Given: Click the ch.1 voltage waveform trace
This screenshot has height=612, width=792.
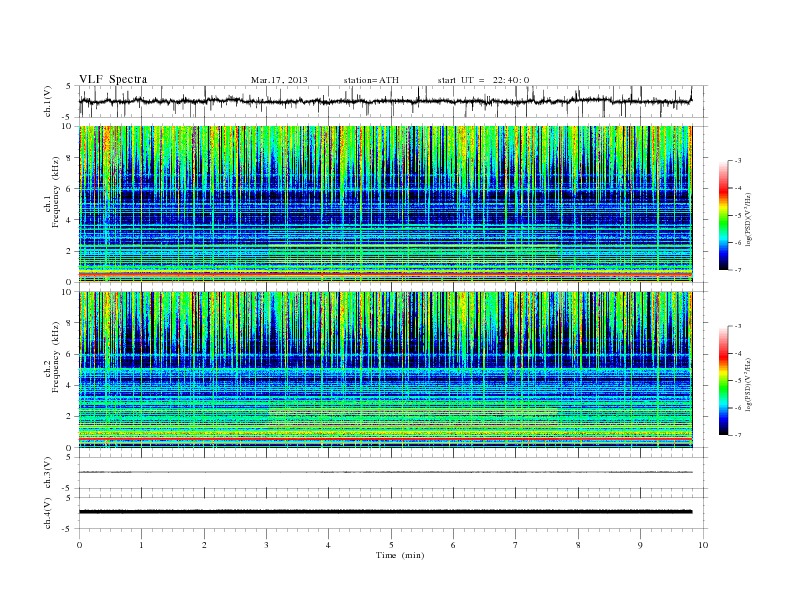Looking at the screenshot, I should click(385, 101).
